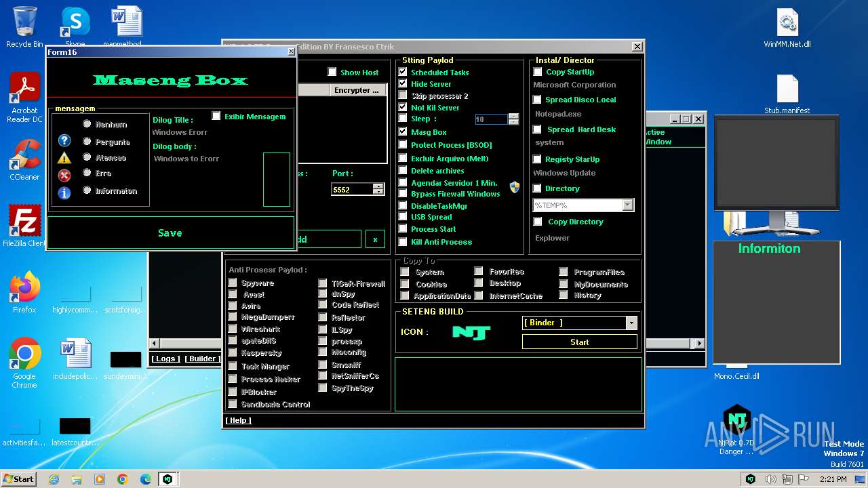The height and width of the screenshot is (488, 868).
Task: Open the Recycle Bin desktop icon
Action: pos(24,27)
